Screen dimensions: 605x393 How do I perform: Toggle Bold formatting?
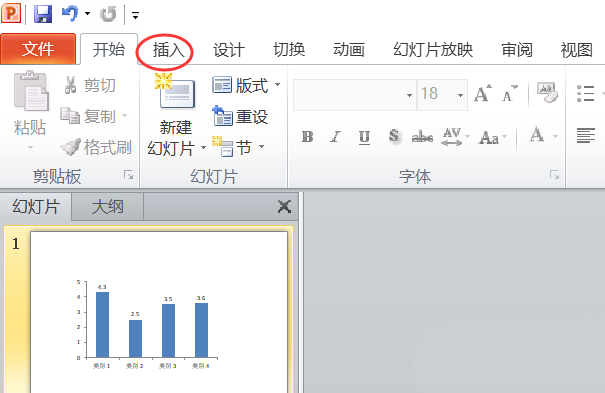point(308,137)
